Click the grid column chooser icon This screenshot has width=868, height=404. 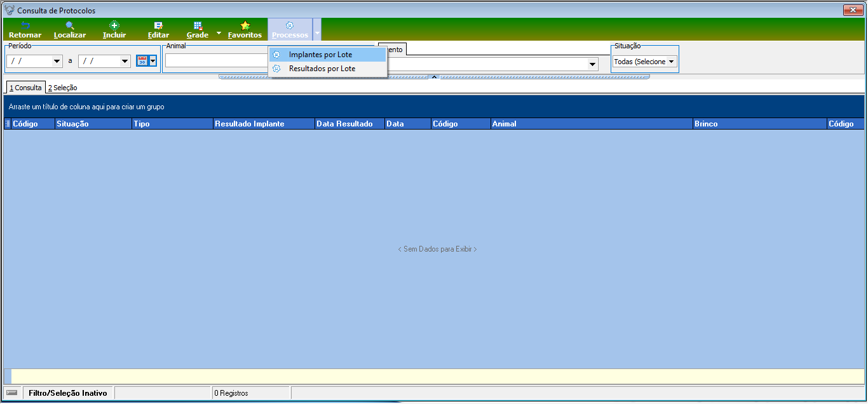click(8, 124)
